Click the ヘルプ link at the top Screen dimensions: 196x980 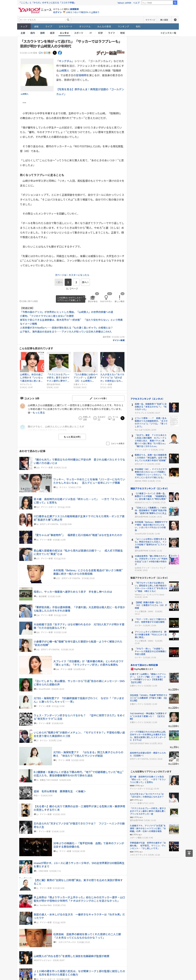pos(136,3)
